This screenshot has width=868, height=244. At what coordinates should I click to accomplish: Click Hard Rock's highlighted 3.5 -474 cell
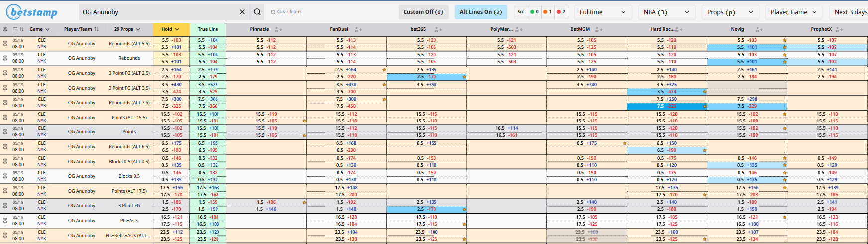point(667,92)
